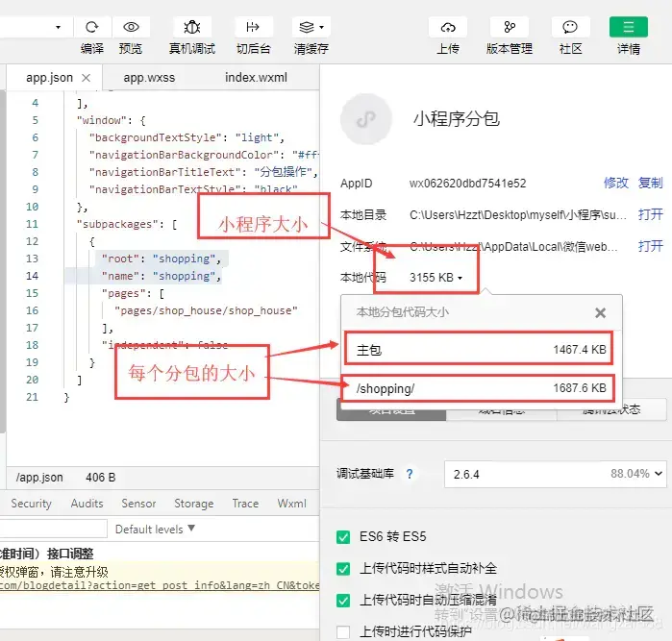Click the compile (编译) refresh icon
The image size is (672, 641).
pyautogui.click(x=91, y=28)
